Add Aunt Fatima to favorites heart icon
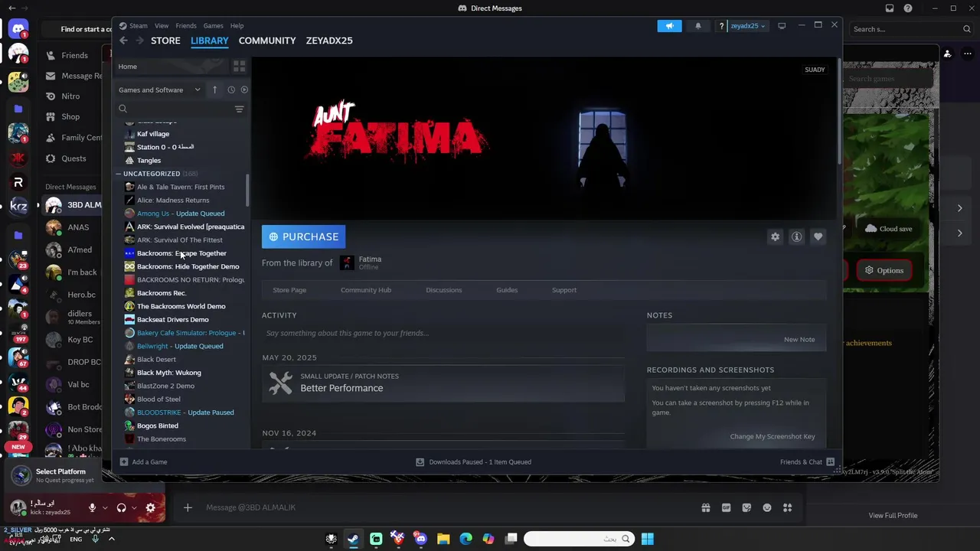 818,237
